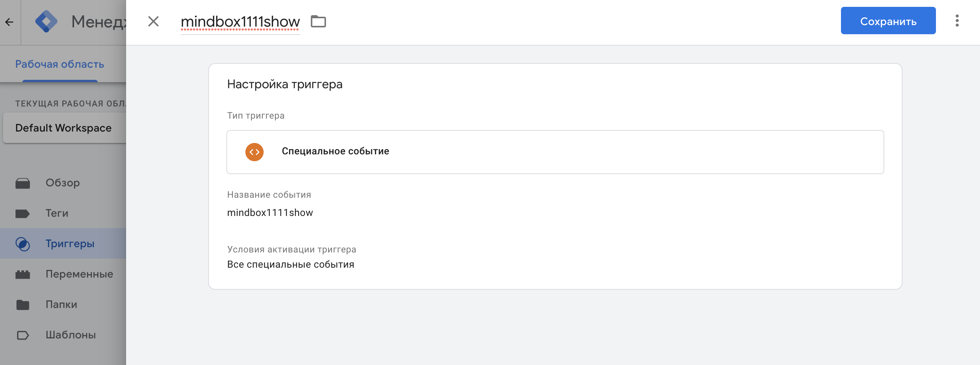Screen dimensions: 980x365
Task: Click the Папки folder icon
Action: click(23, 305)
